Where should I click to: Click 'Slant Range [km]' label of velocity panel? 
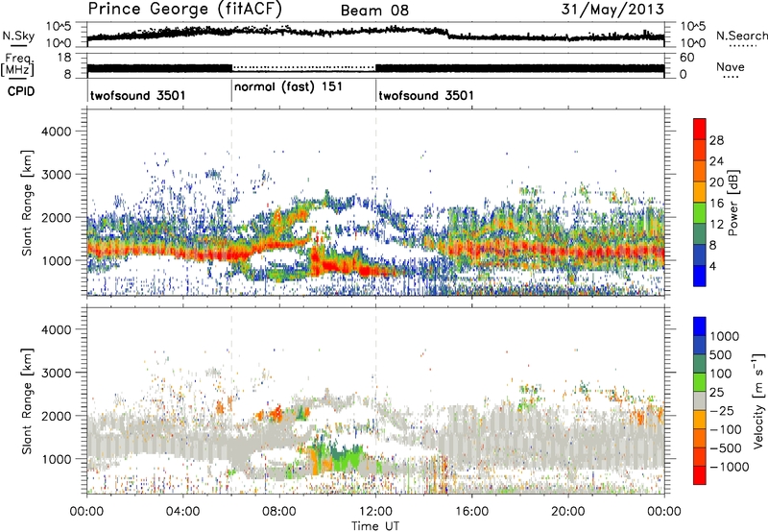[27, 401]
